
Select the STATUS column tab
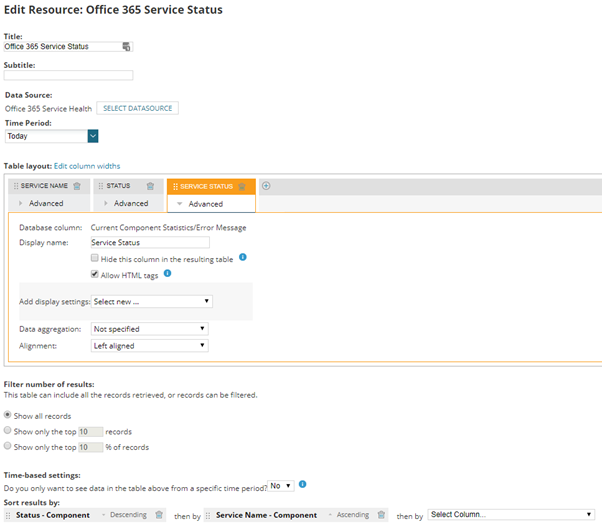click(x=128, y=186)
